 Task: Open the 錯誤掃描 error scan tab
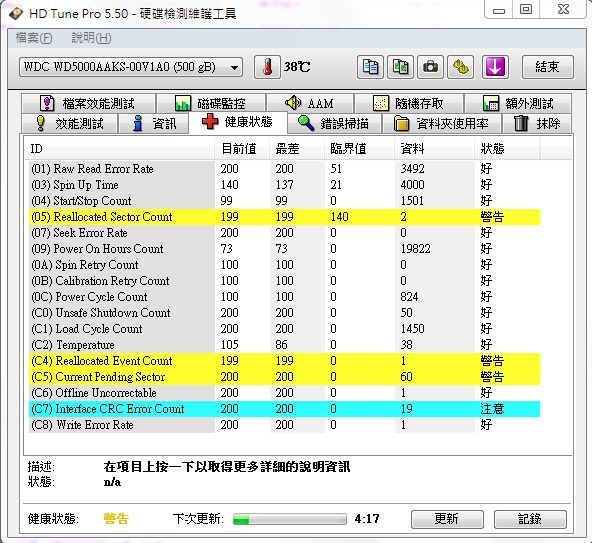tap(334, 123)
